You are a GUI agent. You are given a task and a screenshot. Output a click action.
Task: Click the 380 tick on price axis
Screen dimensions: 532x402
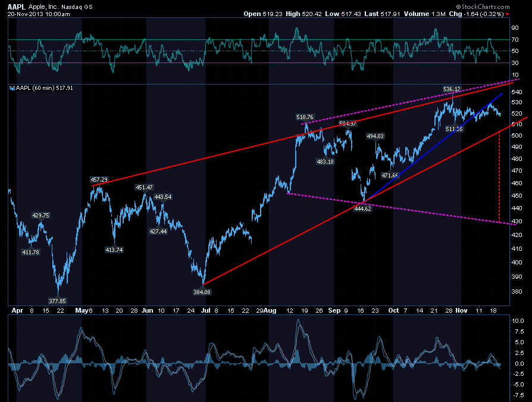point(517,291)
